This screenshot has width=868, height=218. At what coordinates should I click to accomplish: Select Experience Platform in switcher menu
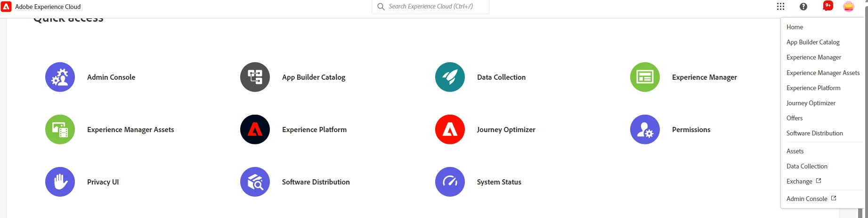point(813,88)
